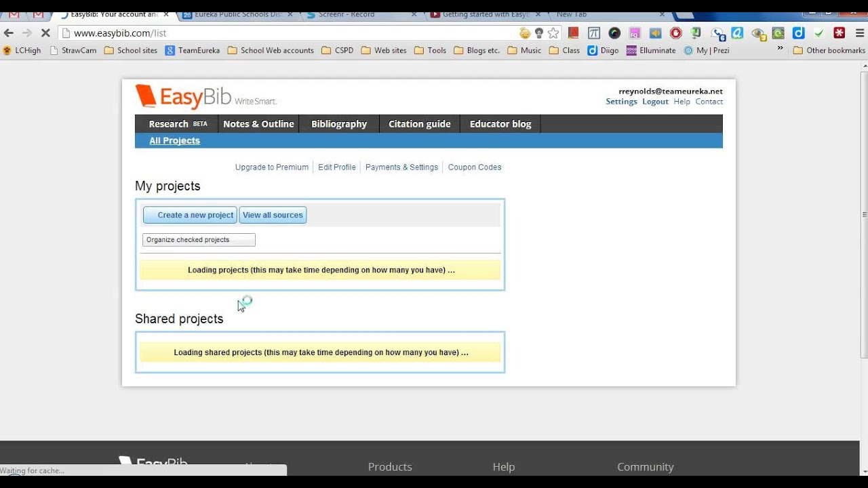This screenshot has width=868, height=488.
Task: Open the Citation guide menu
Action: [420, 124]
